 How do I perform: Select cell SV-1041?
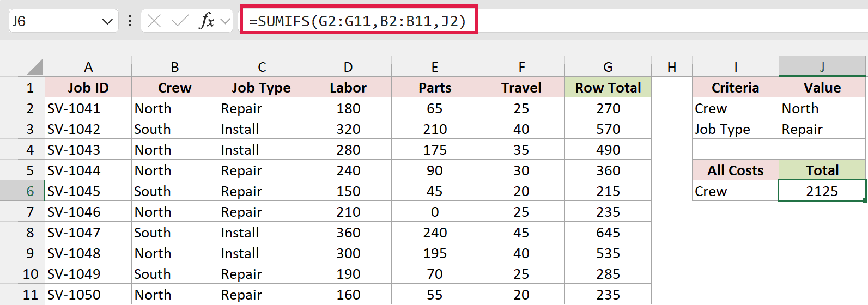(88, 108)
